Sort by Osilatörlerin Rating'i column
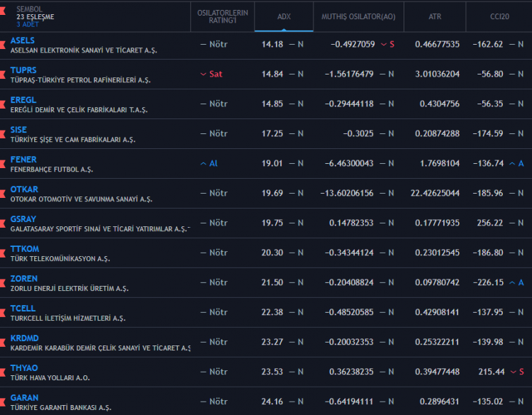Viewport: 532px width, 415px height. (x=223, y=16)
